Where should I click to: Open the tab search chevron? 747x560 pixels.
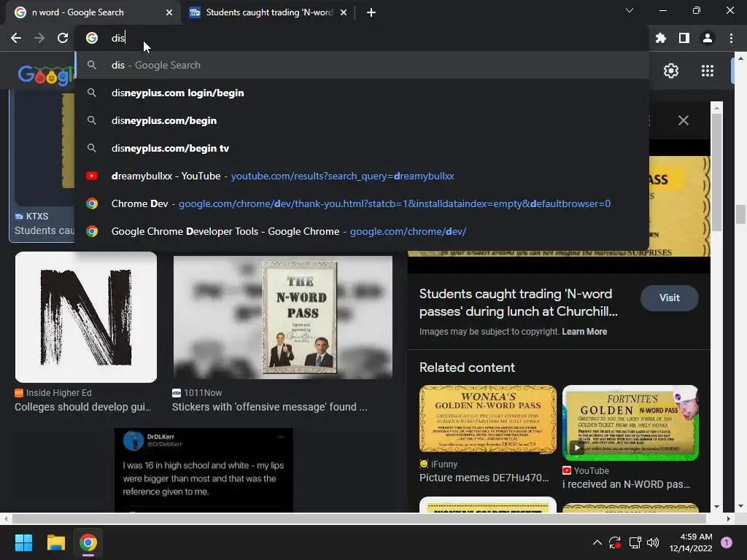[x=630, y=10]
